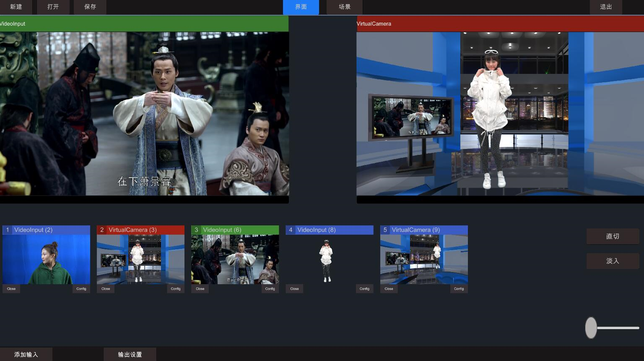Open Config for VideoInput (2)
The width and height of the screenshot is (644, 361).
[81, 289]
